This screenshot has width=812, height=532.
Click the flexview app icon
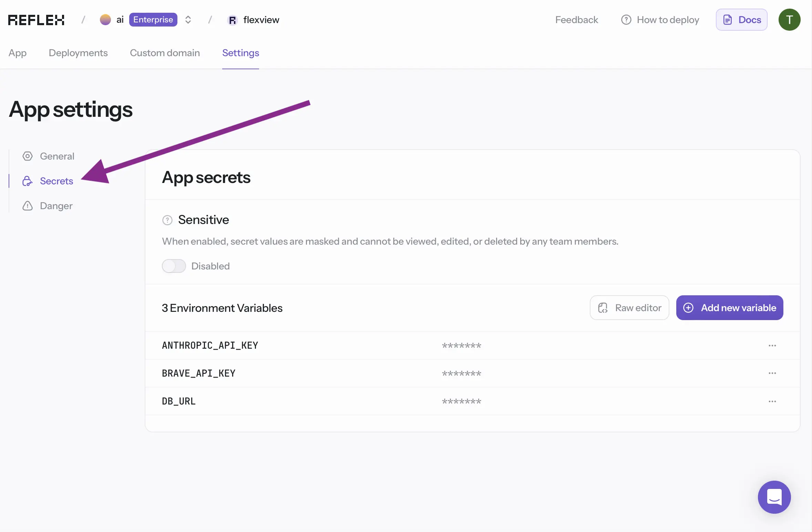[x=233, y=20]
